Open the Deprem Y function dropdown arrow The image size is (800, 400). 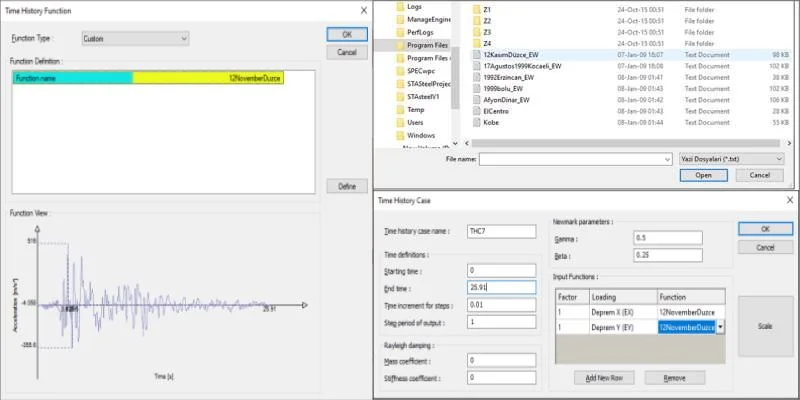click(720, 328)
